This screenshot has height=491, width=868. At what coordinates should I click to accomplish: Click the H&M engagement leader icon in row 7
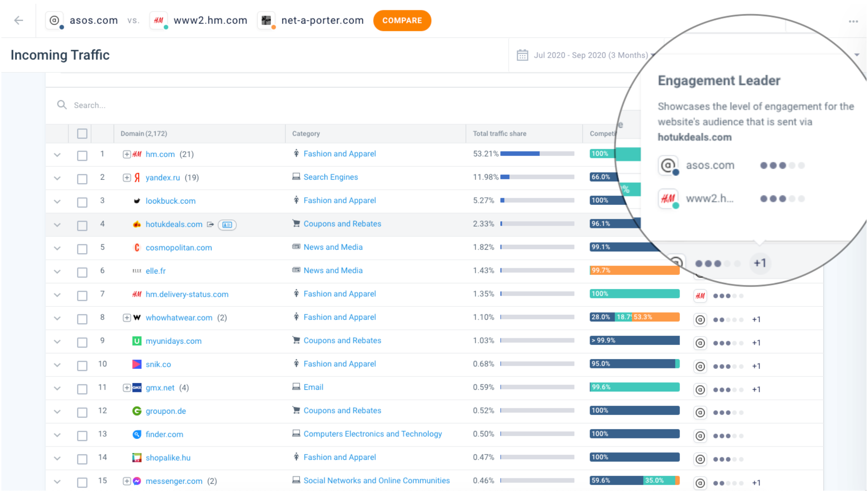click(x=700, y=296)
